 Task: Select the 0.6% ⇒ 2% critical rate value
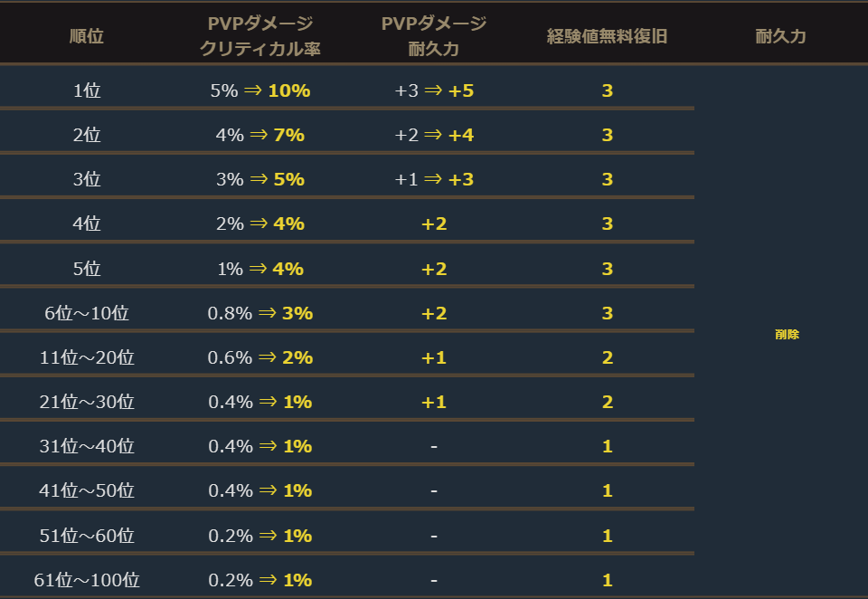pos(259,357)
